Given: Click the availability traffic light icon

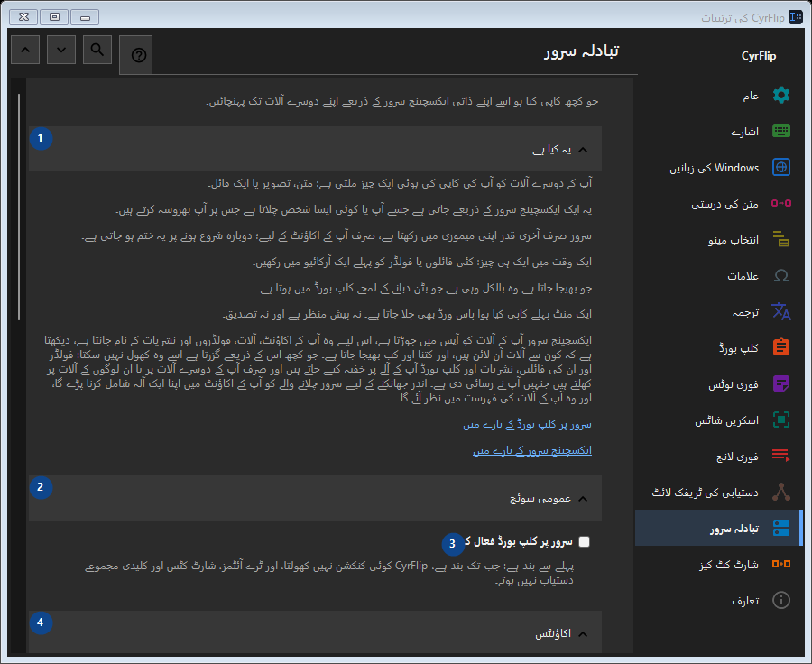Looking at the screenshot, I should (x=781, y=492).
